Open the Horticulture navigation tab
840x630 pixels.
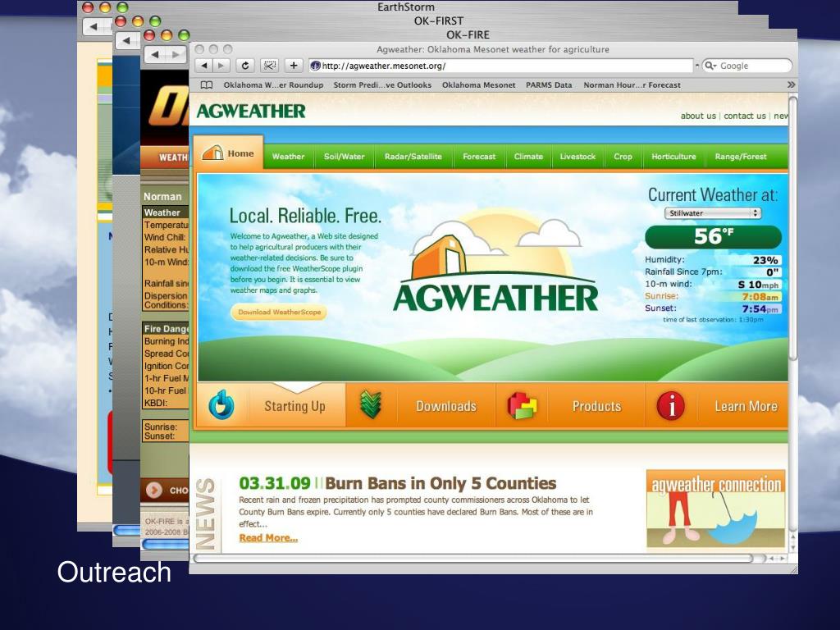point(673,157)
